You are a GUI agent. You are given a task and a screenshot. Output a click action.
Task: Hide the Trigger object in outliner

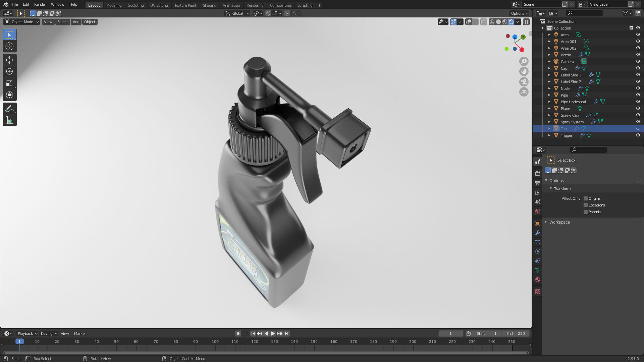(x=638, y=135)
